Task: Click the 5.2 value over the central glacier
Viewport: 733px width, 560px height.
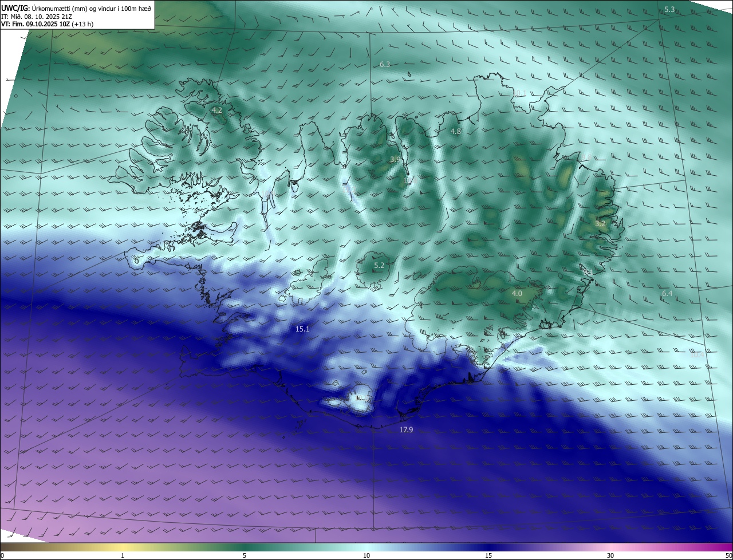Action: [379, 266]
